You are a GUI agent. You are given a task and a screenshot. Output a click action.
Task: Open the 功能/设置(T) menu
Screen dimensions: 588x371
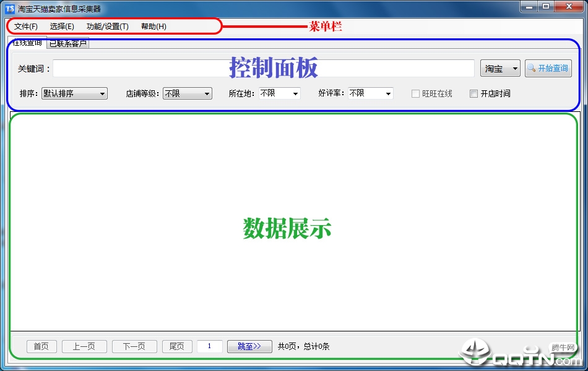[108, 27]
